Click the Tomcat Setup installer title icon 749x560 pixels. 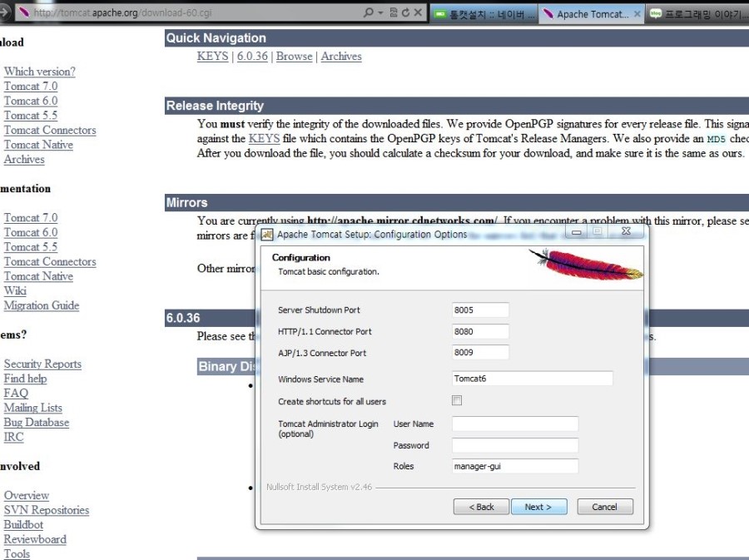tap(266, 235)
